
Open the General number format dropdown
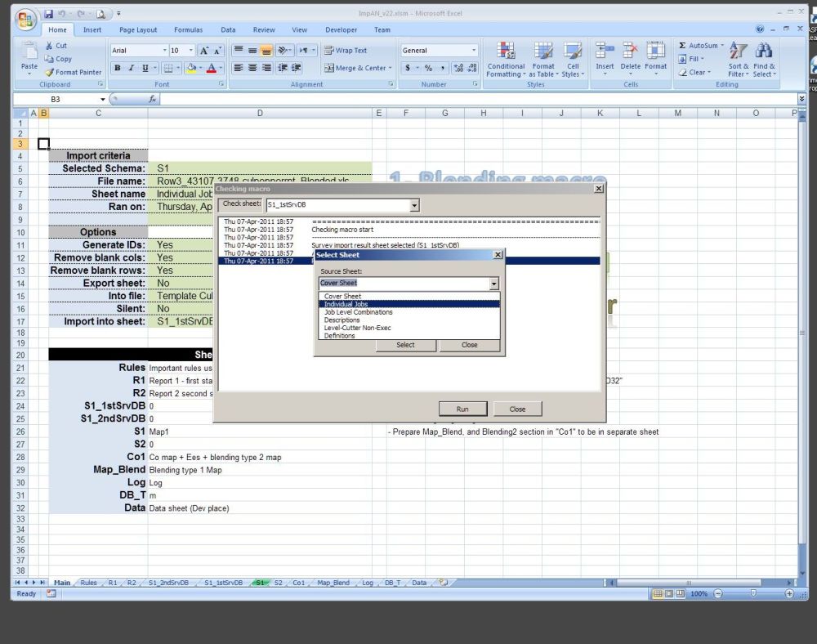[x=474, y=51]
